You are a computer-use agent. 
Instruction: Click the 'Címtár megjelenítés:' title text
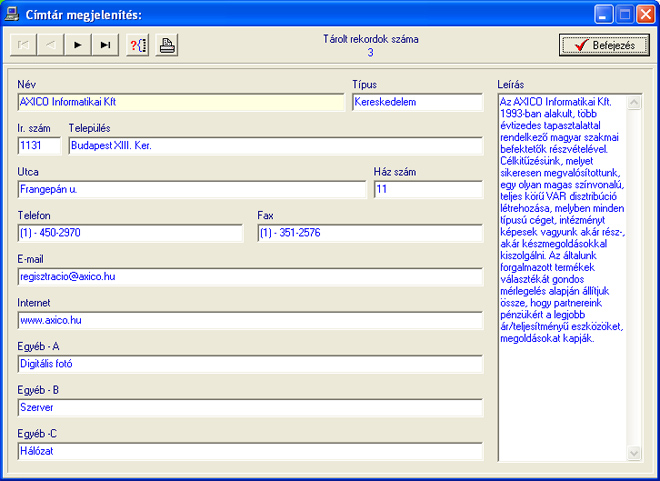[84, 15]
